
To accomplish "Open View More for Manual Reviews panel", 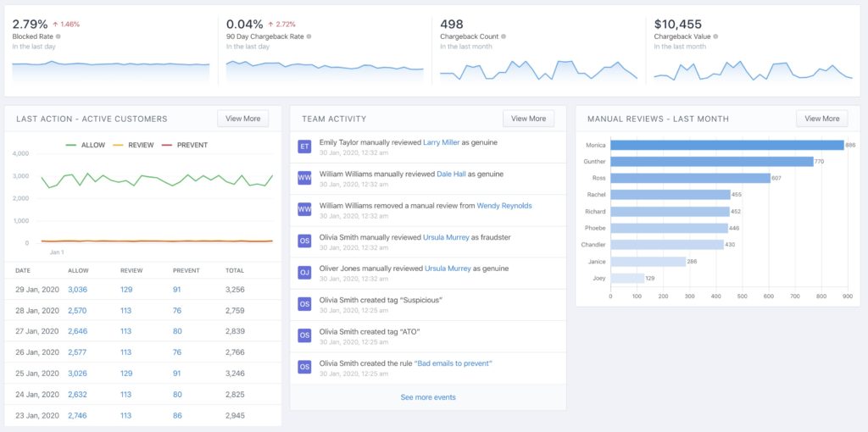I will click(821, 119).
